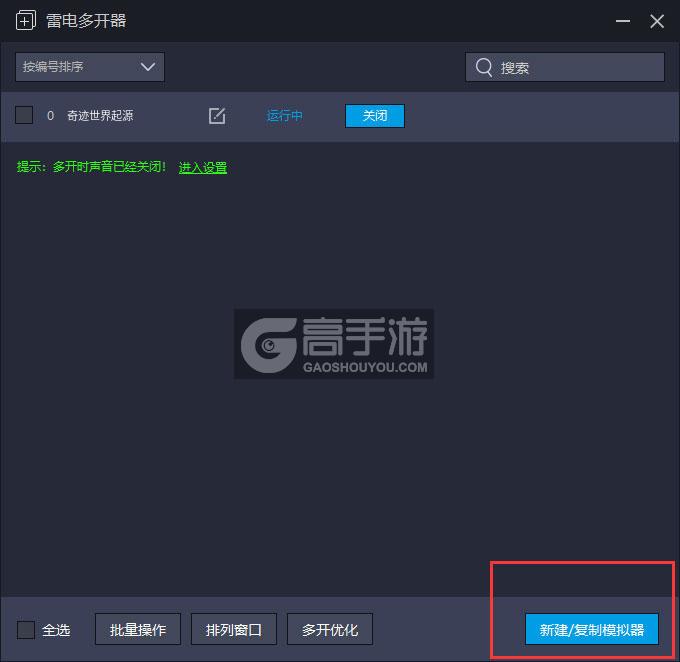Viewport: 680px width, 662px height.
Task: Click the edit icon for 奇迹世界起源
Action: tap(217, 116)
